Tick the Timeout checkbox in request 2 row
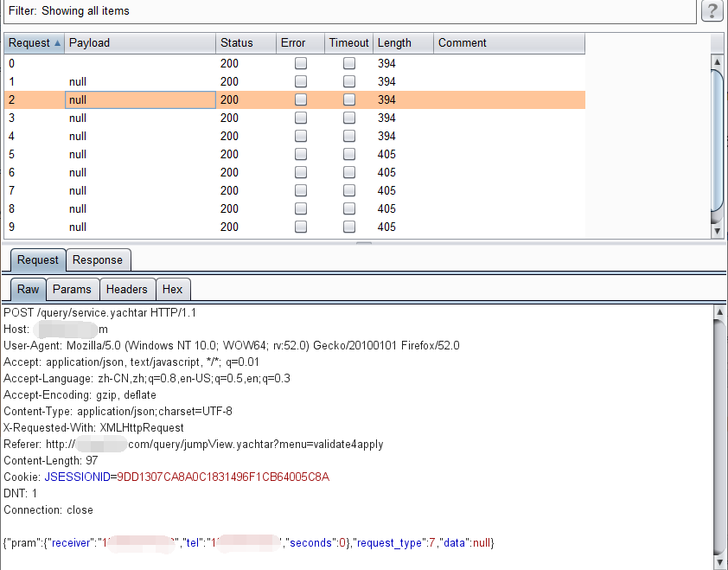 (349, 99)
